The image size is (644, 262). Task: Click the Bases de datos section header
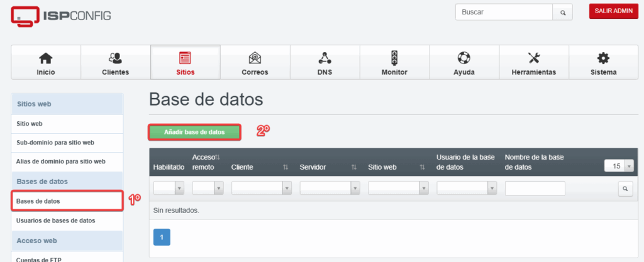(x=67, y=181)
